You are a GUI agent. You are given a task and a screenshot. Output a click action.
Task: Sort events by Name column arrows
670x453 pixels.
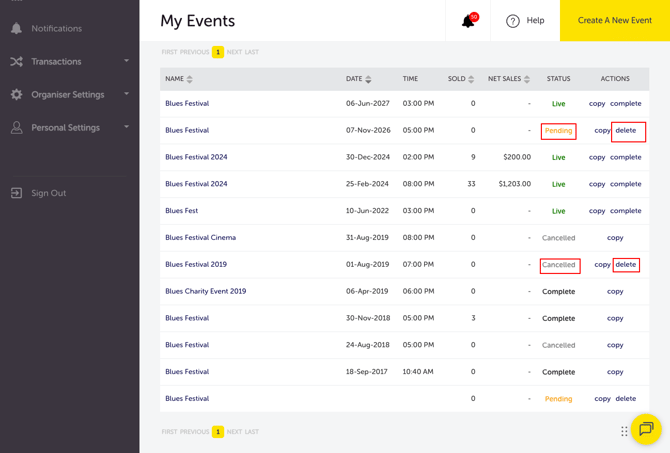pos(190,79)
